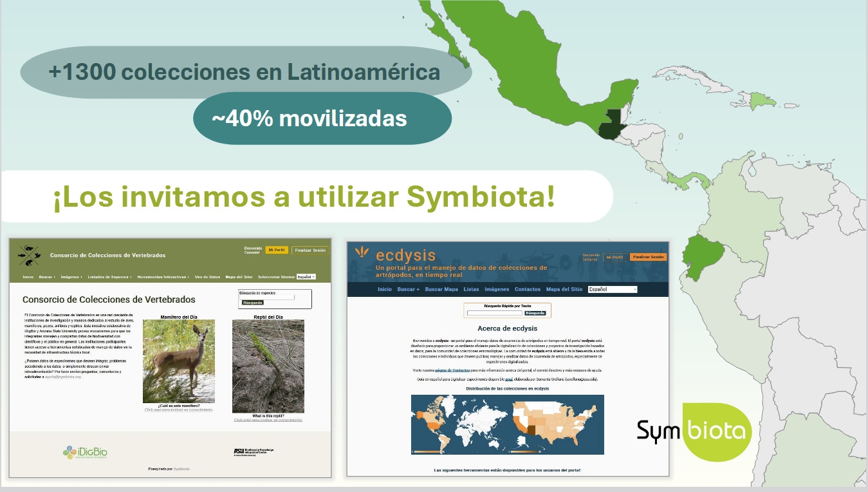This screenshot has width=868, height=492.
Task: Open Seleccionar Idioma dropdown in Vertebrados portal
Action: [x=306, y=277]
